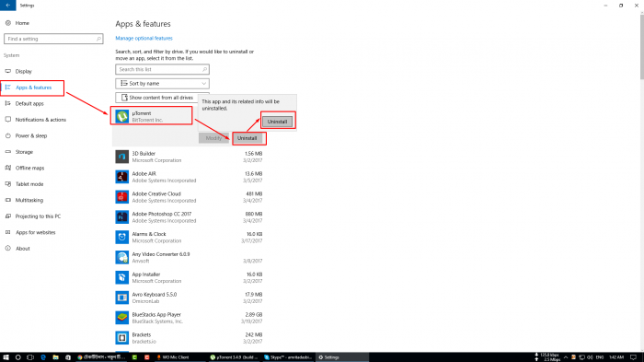This screenshot has height=362, width=644.
Task: Click the search icon in Find a setting
Action: point(98,39)
